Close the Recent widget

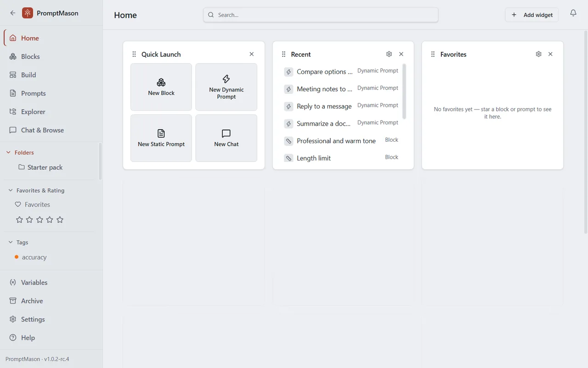(401, 54)
